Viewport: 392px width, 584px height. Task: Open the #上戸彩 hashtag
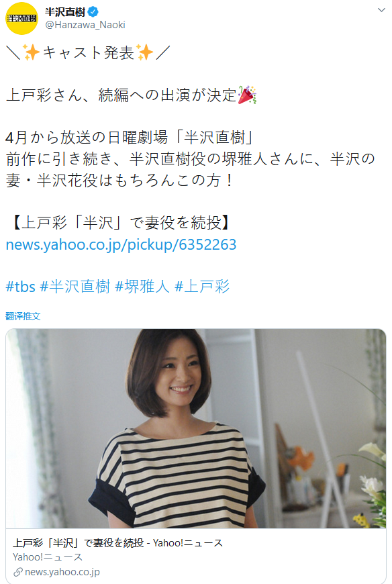(x=202, y=287)
